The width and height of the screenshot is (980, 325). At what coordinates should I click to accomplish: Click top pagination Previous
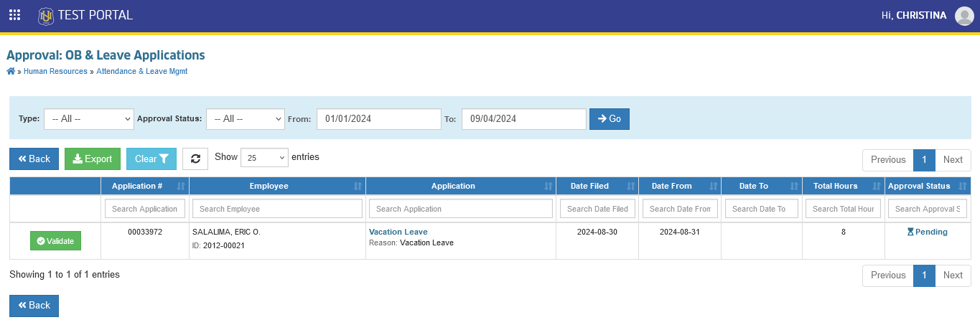click(x=888, y=160)
